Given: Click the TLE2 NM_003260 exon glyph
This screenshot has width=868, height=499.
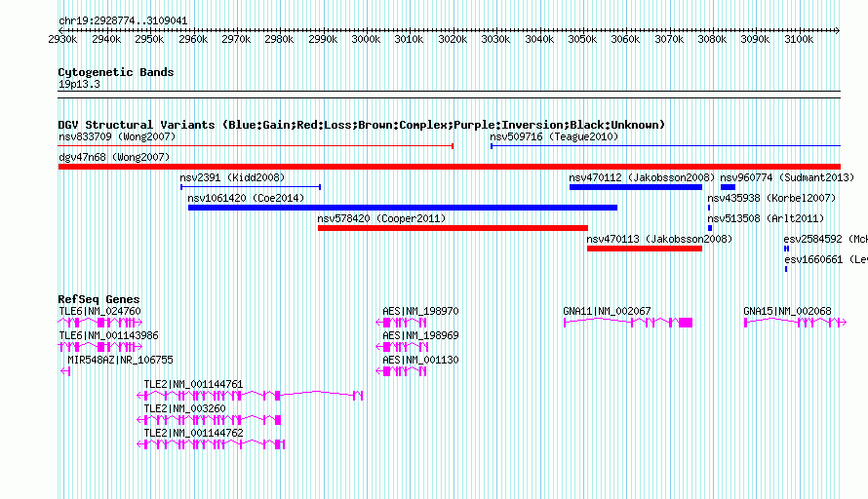Looking at the screenshot, I should point(209,420).
